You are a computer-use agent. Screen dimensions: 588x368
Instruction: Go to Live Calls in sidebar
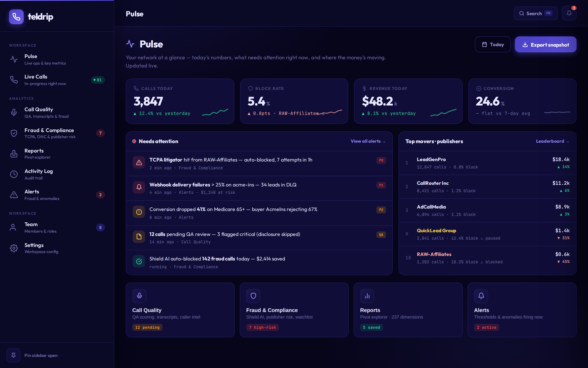[57, 80]
